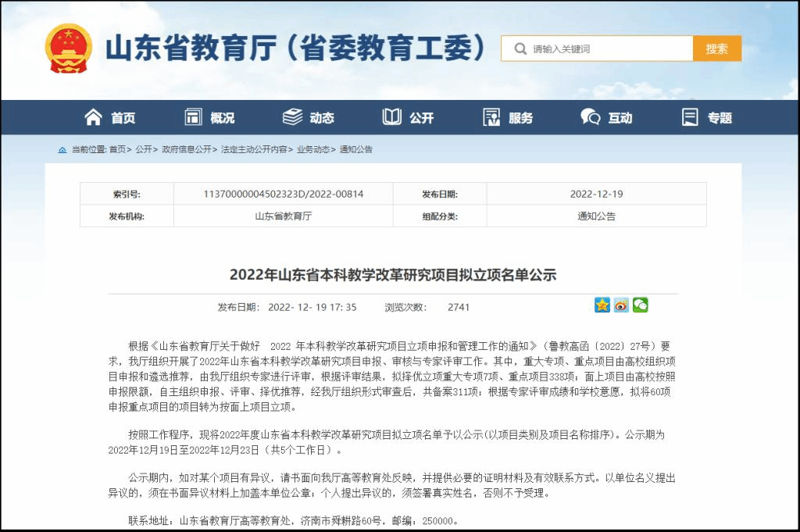Select 服务 in the main navigation bar
Screen dimensions: 800x532
click(520, 118)
